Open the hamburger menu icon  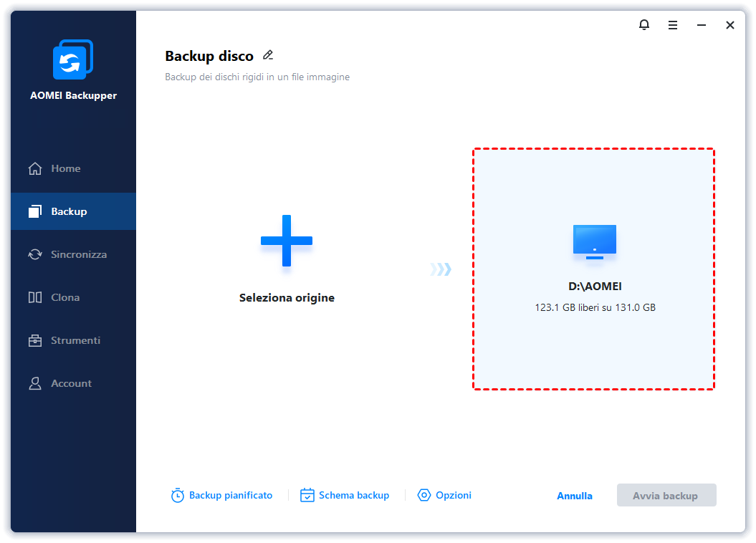point(673,25)
